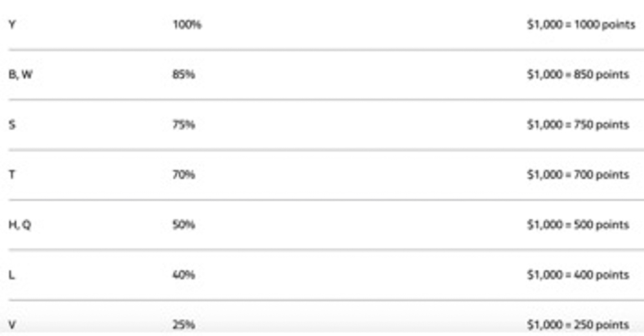This screenshot has height=336, width=644.
Task: Click the V fare class cell
Action: click(12, 324)
